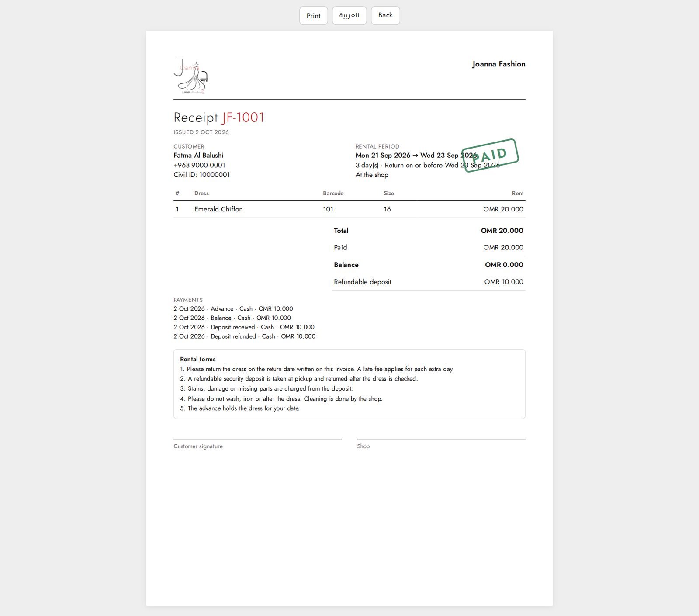Select customer name Fatma Al Balushi

(198, 155)
